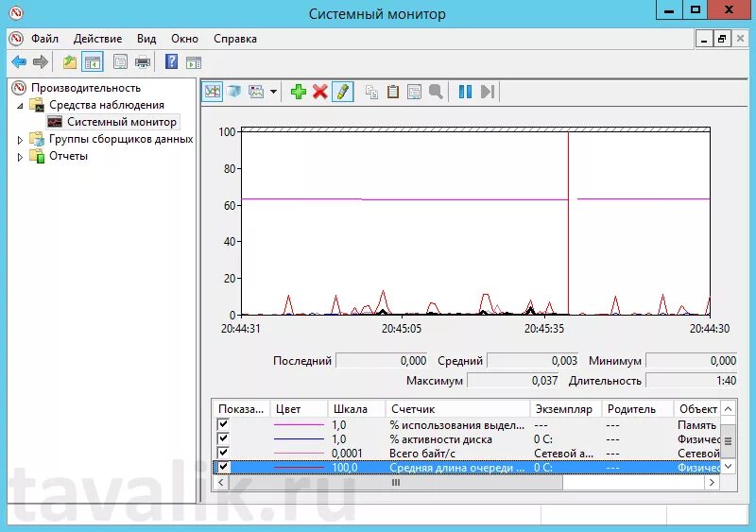756x532 pixels.
Task: Click the up one level folder icon
Action: (70, 62)
